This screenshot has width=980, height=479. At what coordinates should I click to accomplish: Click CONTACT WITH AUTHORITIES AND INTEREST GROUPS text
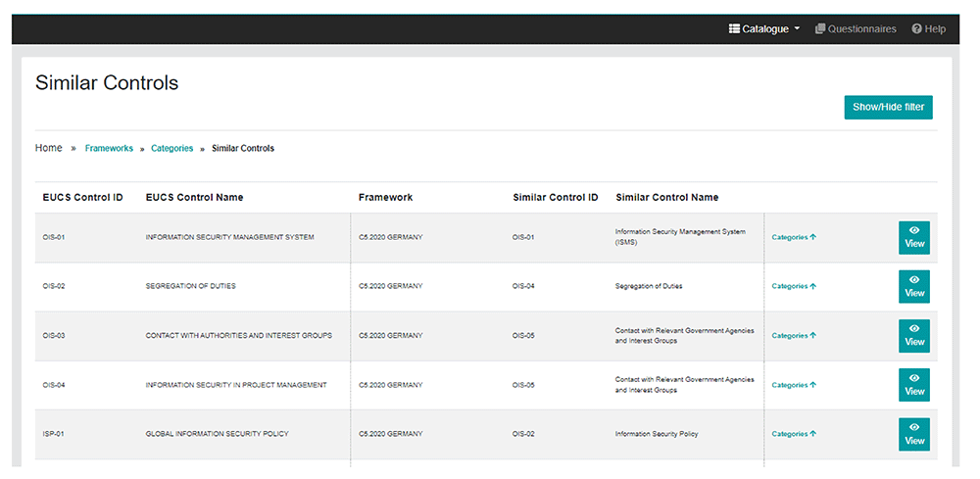point(239,335)
